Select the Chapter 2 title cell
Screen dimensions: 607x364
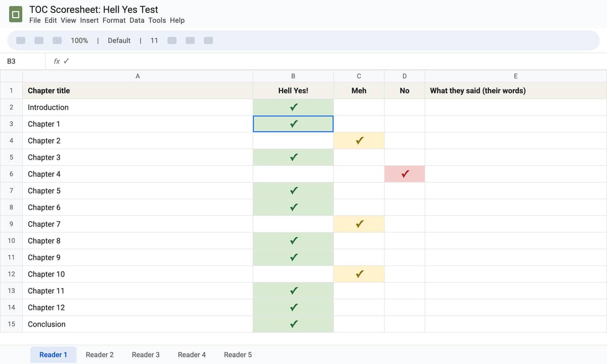[138, 141]
